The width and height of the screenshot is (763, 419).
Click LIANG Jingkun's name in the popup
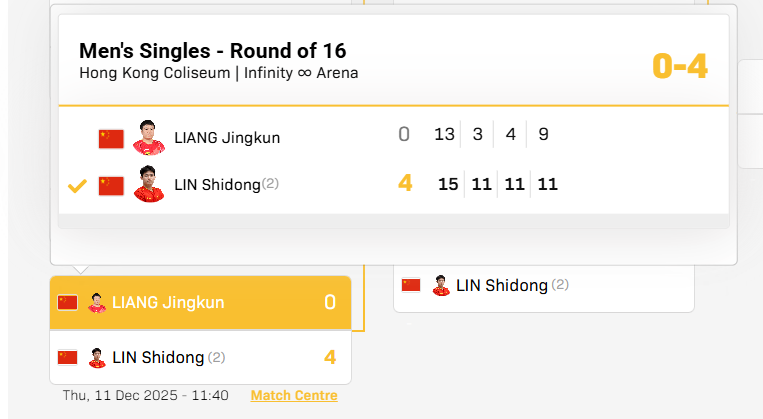227,138
